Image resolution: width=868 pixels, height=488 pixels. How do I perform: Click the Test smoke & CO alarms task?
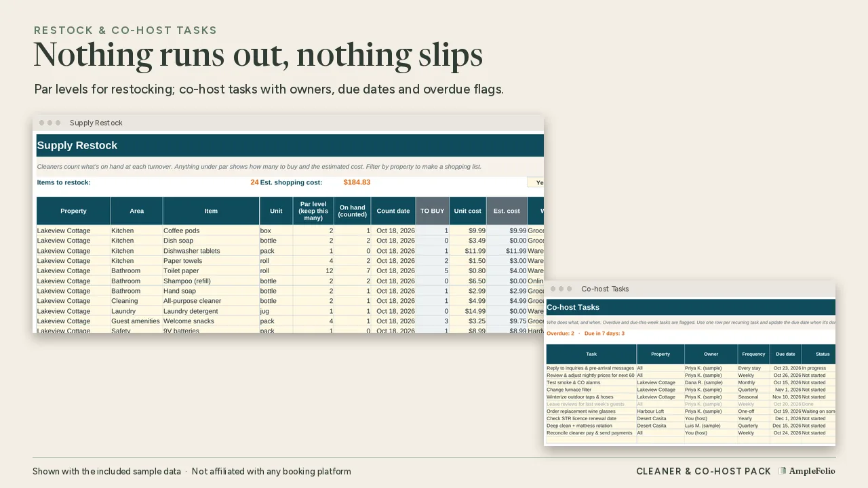[591, 382]
